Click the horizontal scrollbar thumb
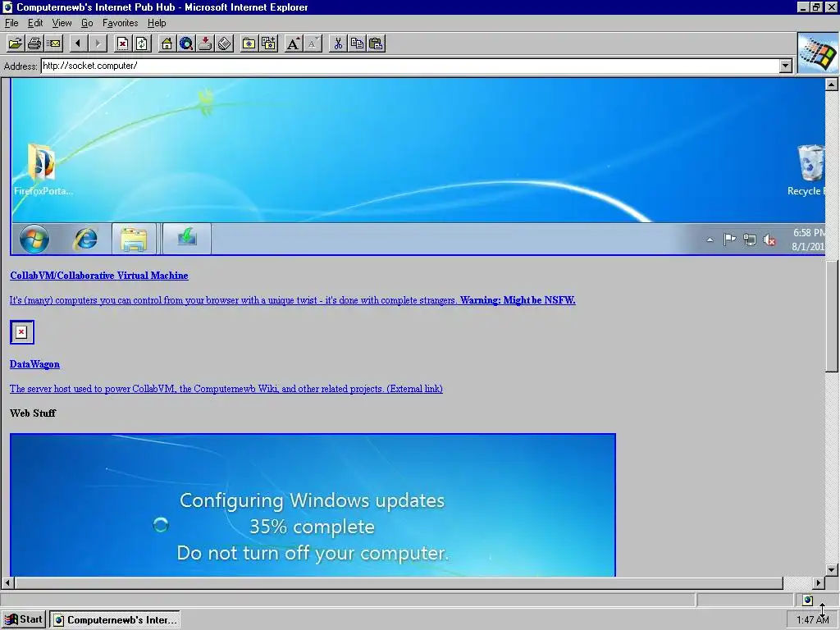 (399, 583)
